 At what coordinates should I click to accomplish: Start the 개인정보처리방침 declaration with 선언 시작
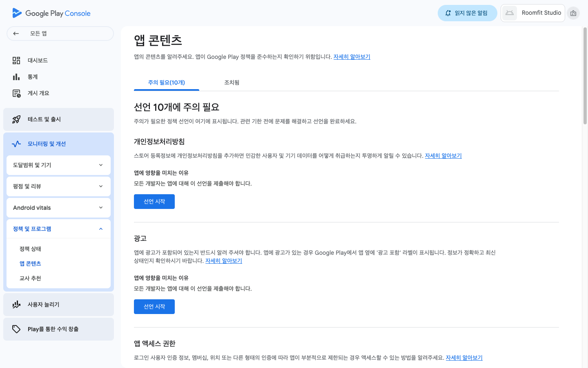click(x=154, y=202)
